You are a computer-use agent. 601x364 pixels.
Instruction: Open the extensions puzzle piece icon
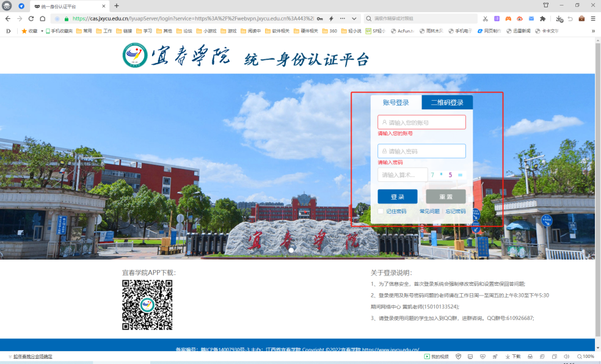pos(542,19)
